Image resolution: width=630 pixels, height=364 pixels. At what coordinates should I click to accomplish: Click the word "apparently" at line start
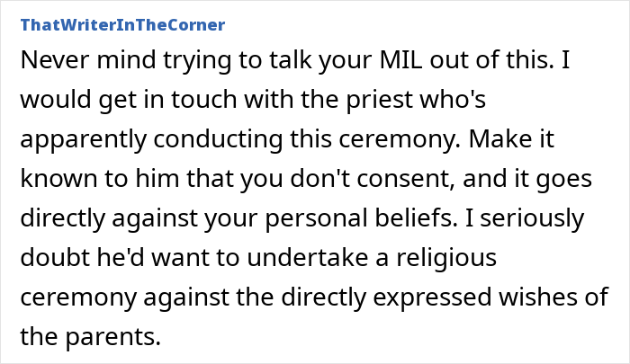83,140
